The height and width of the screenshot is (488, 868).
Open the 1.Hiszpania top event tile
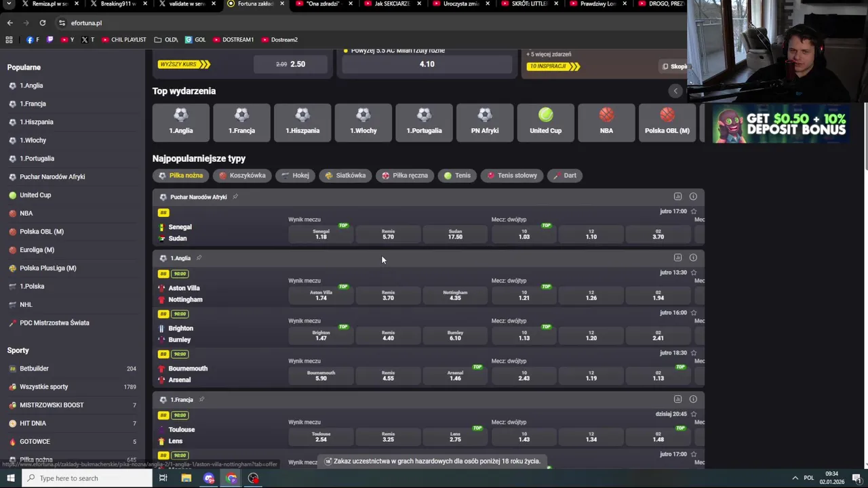click(x=302, y=122)
